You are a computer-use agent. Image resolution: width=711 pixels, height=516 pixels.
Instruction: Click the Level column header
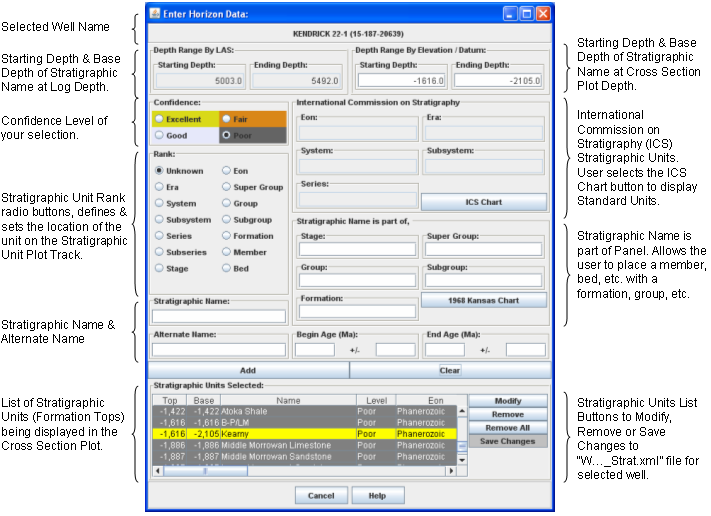[x=376, y=400]
